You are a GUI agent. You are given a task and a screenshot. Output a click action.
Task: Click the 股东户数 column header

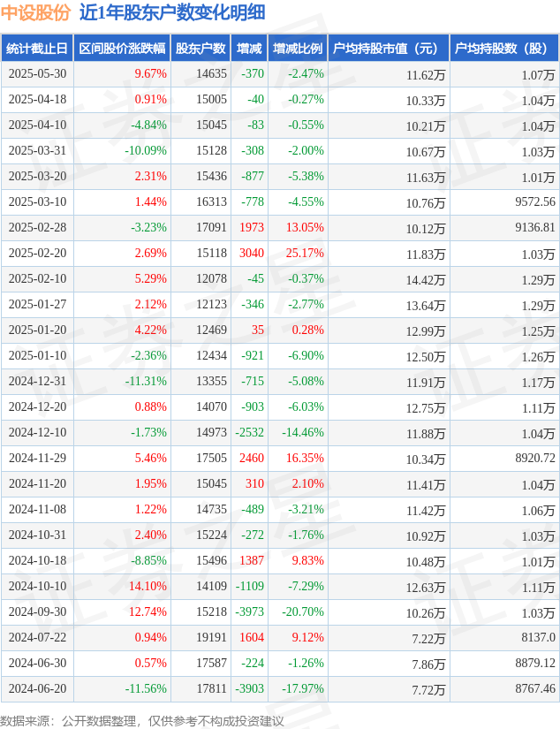[x=201, y=49]
